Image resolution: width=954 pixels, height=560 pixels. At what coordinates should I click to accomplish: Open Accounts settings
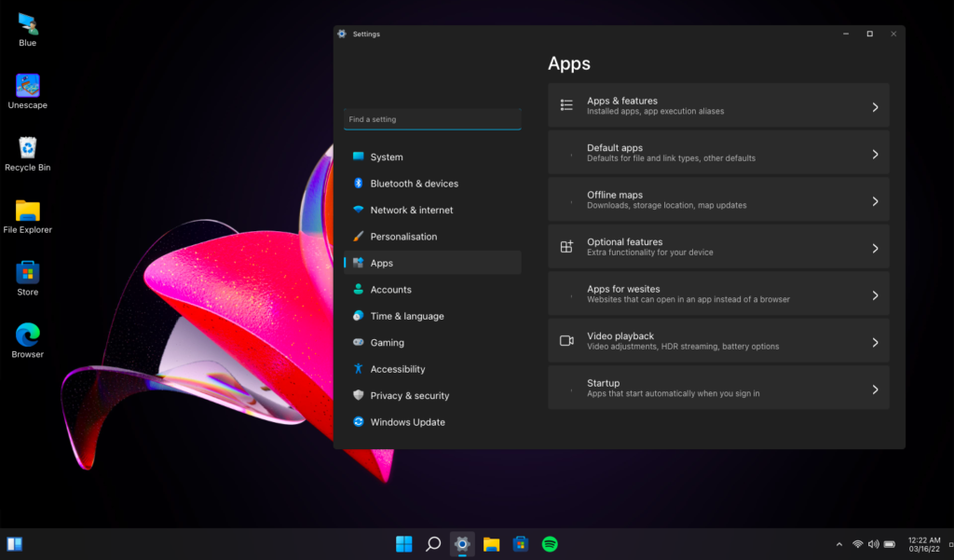pos(432,290)
